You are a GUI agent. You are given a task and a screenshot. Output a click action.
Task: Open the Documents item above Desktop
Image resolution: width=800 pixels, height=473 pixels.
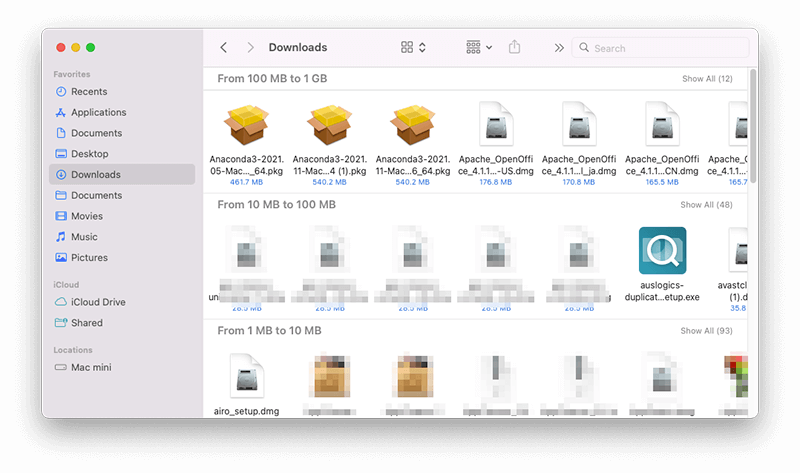tap(122, 133)
